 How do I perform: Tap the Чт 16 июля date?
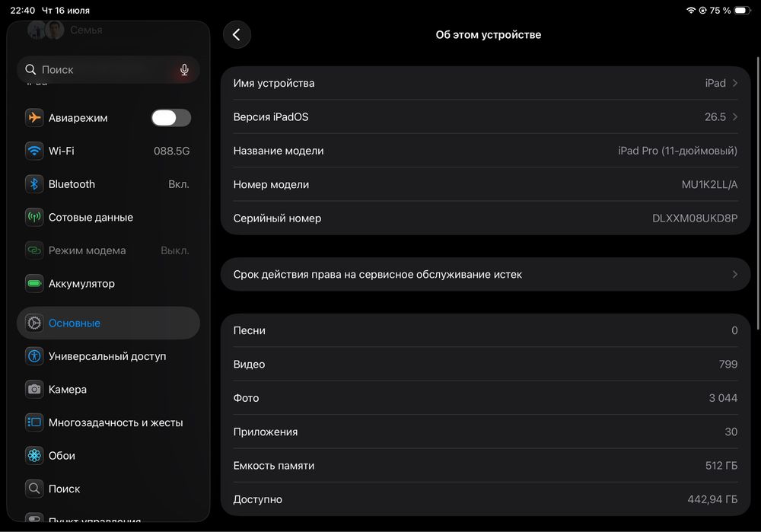(x=65, y=10)
